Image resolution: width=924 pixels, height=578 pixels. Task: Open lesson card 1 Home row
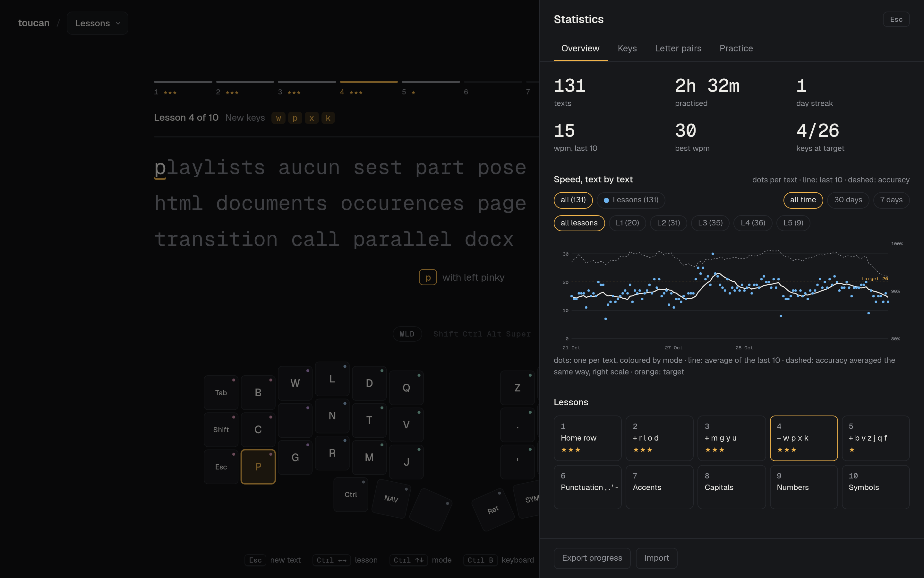point(587,438)
